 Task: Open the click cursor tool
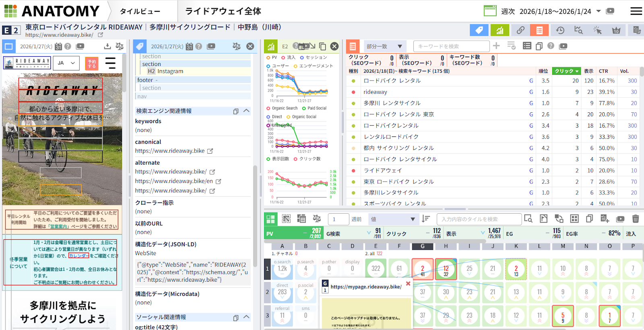[x=597, y=30]
